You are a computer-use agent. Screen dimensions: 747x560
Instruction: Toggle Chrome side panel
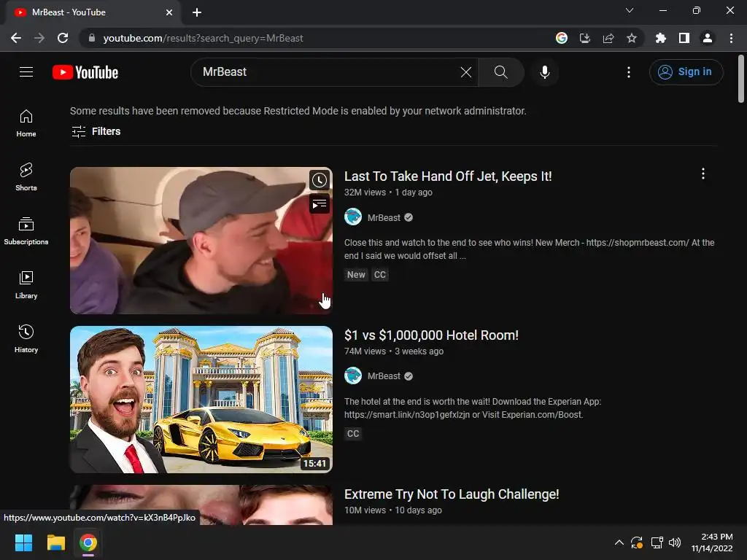tap(684, 38)
